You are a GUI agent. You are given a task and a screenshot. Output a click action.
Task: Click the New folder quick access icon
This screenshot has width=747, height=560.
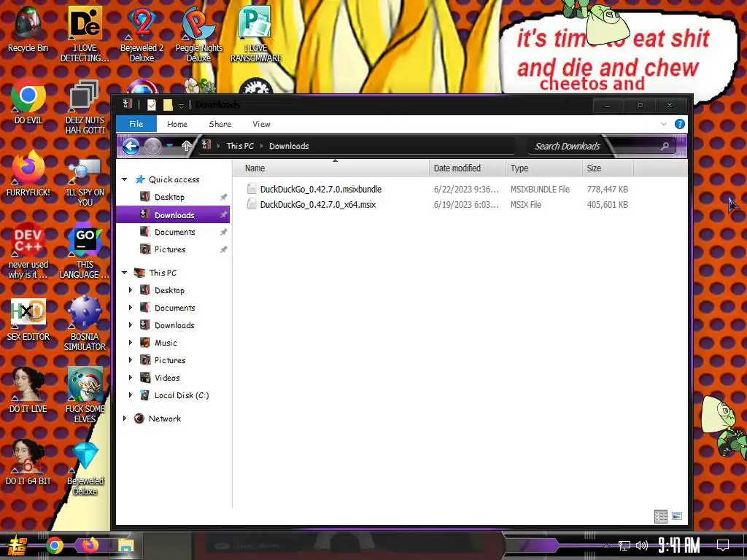[168, 105]
